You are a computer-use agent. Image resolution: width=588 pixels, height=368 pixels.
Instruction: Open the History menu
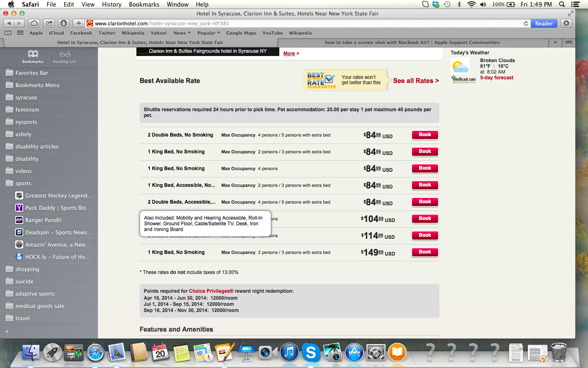[111, 4]
